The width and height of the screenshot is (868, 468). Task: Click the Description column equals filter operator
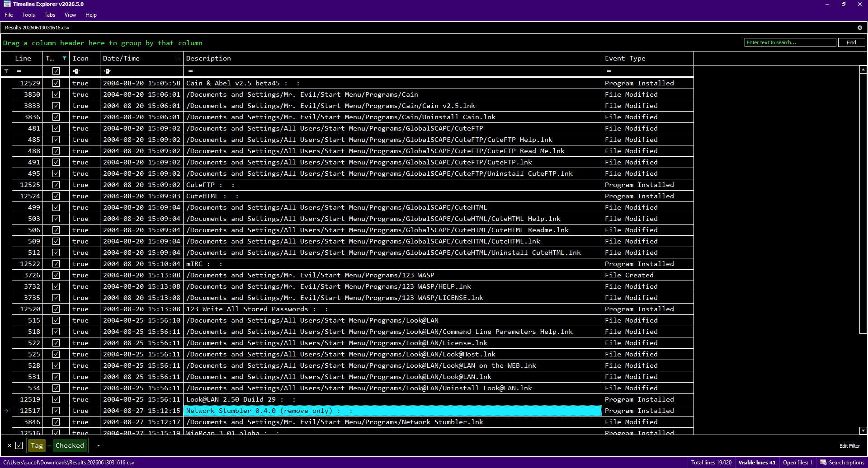click(x=190, y=71)
